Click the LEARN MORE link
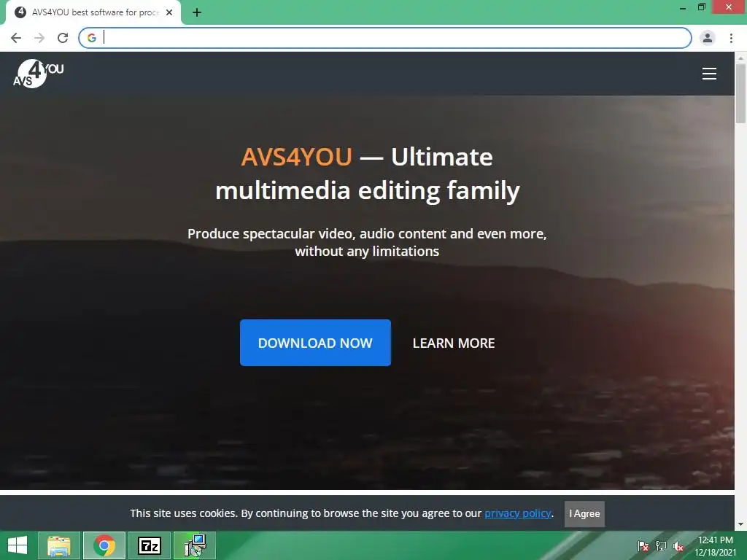747x560 pixels. (454, 343)
